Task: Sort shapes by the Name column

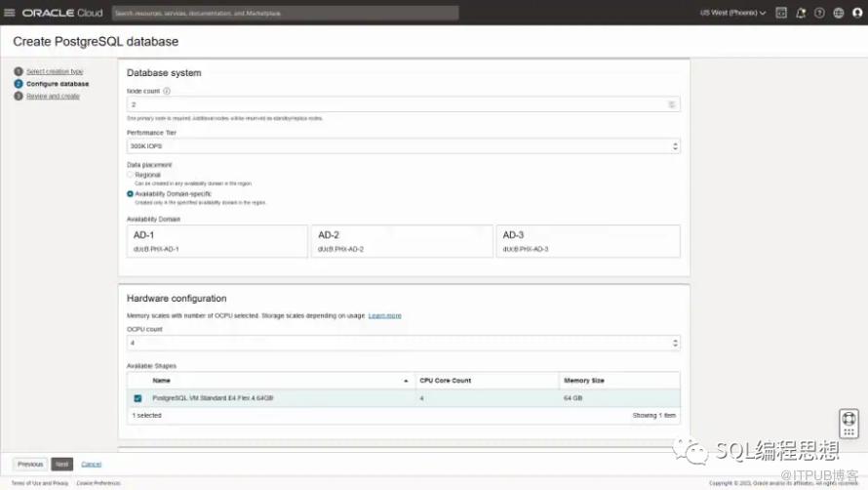Action: (161, 381)
